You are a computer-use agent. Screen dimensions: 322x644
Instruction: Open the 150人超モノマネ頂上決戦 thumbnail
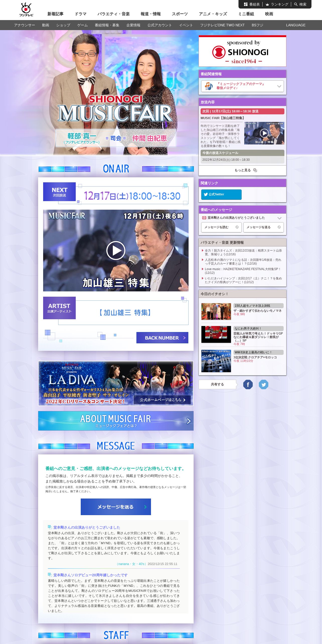tap(216, 311)
